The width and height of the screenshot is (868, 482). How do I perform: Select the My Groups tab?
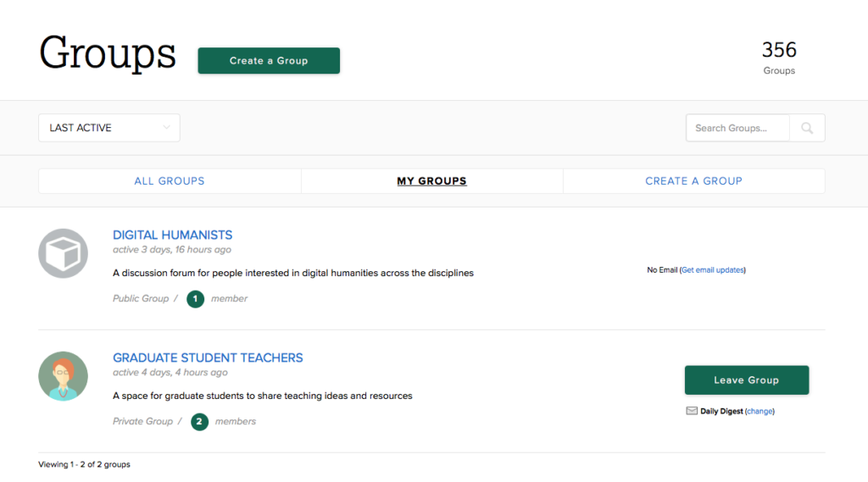coord(431,181)
